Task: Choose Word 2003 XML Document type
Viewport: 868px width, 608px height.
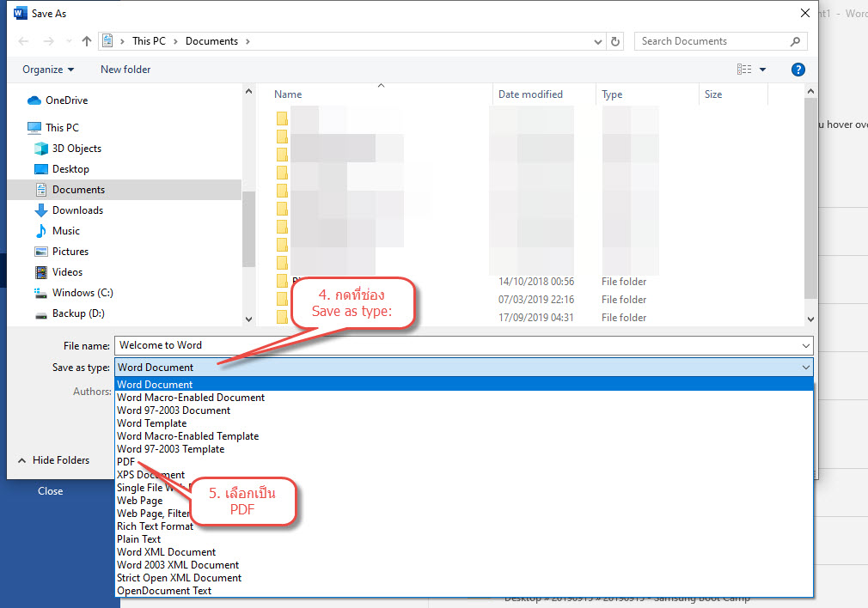Action: pyautogui.click(x=464, y=565)
